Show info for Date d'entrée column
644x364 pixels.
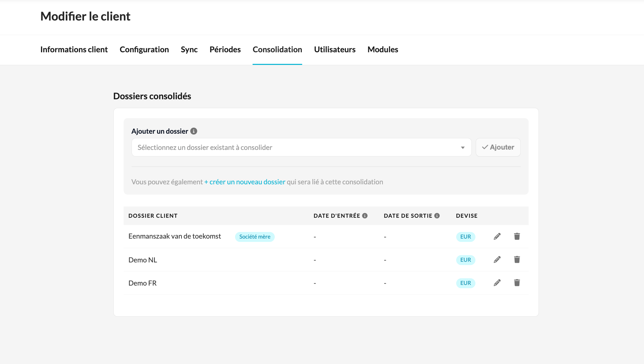(365, 216)
